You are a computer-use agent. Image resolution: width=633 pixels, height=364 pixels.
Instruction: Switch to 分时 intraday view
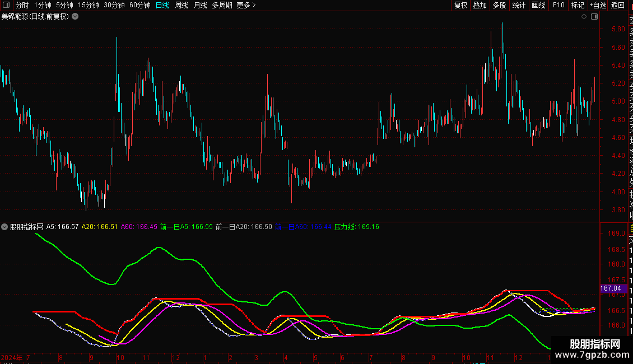22,5
